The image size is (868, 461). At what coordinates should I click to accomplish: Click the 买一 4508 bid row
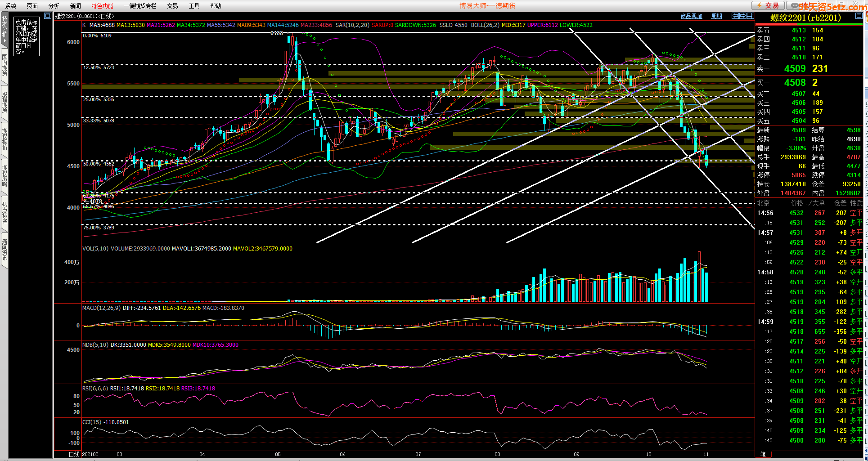(809, 82)
